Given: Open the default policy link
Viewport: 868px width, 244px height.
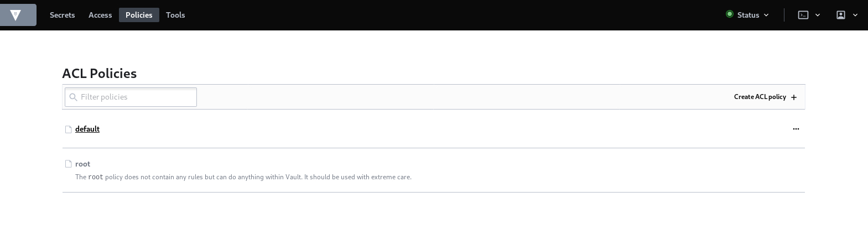Looking at the screenshot, I should tap(87, 129).
